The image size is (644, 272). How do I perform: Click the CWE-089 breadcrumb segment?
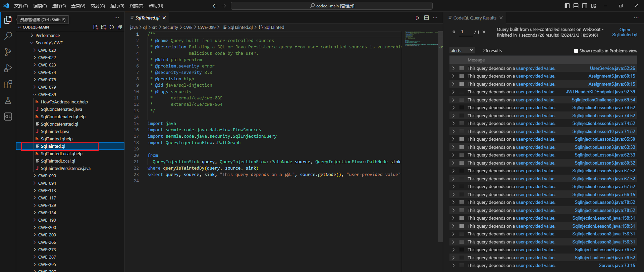pyautogui.click(x=207, y=27)
